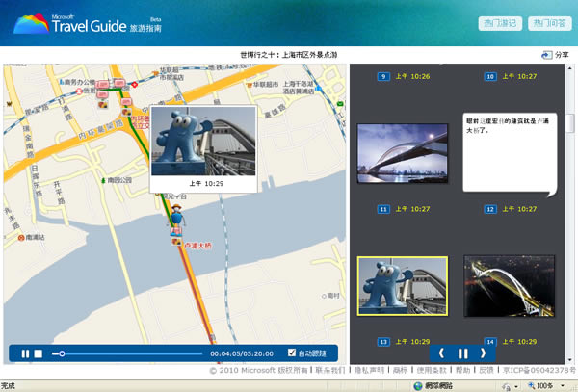Pause the map route playback
578x392 pixels.
(25, 353)
